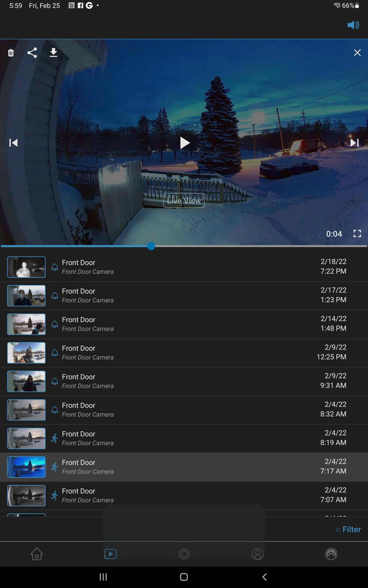
Task: Click the video progress slider handle
Action: [x=151, y=246]
